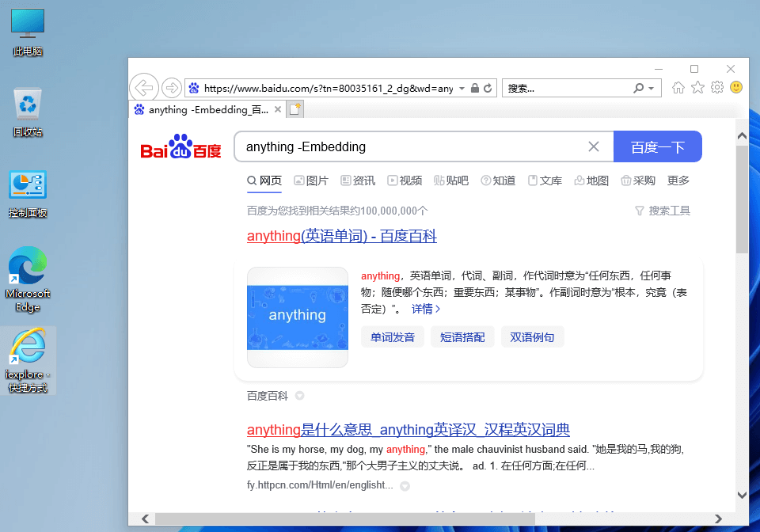Select the 网页 search tab

pyautogui.click(x=264, y=180)
